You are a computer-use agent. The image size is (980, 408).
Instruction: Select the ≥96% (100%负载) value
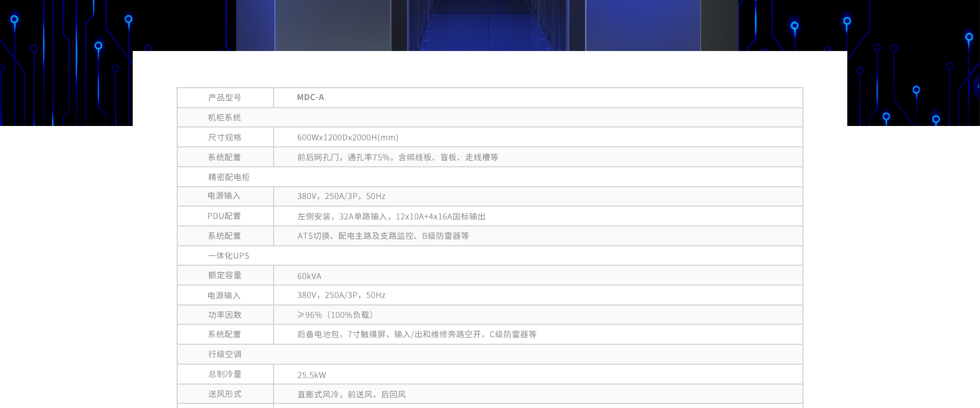(x=335, y=315)
